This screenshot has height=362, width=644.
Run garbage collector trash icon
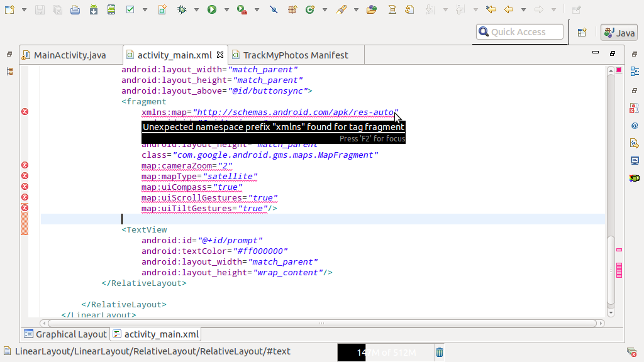click(x=440, y=352)
